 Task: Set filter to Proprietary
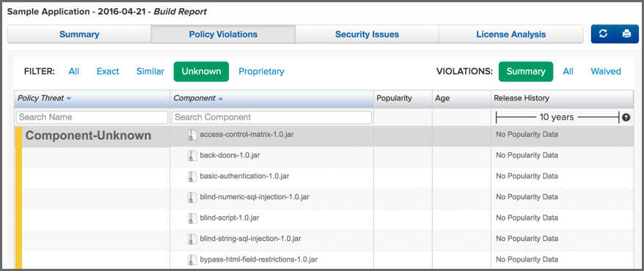(x=261, y=71)
